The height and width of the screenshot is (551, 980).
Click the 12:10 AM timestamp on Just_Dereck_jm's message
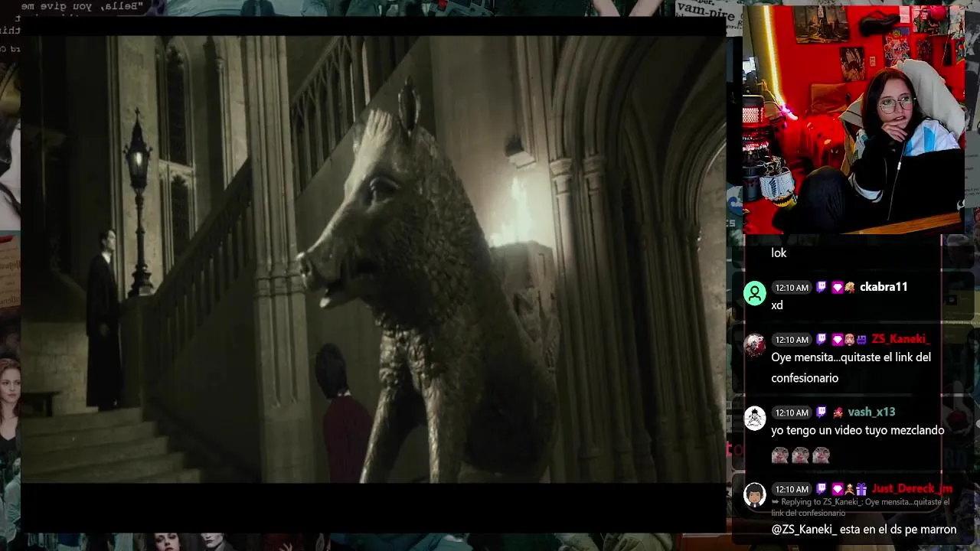pyautogui.click(x=792, y=489)
